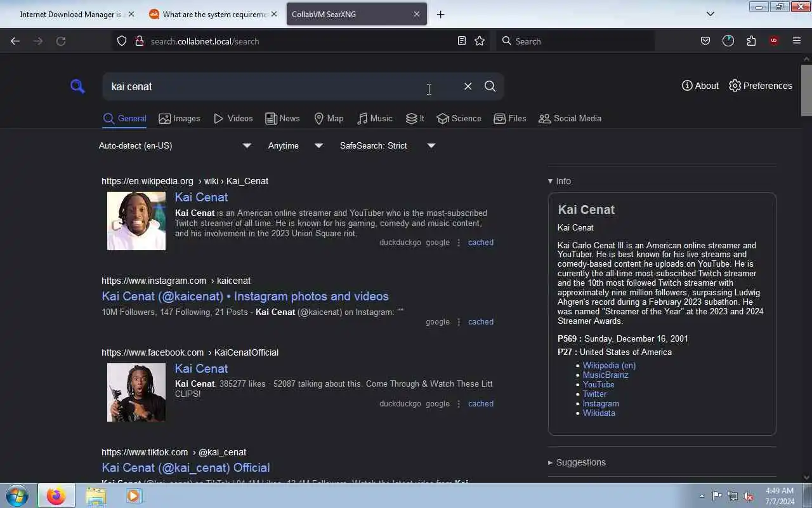812x508 pixels.
Task: Open the Facebook Kai Cenat result title
Action: coord(201,369)
